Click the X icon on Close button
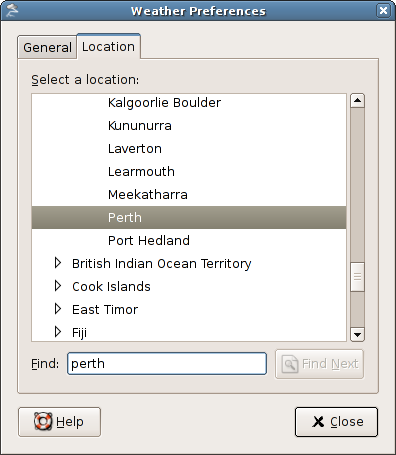396x455 pixels. point(318,422)
